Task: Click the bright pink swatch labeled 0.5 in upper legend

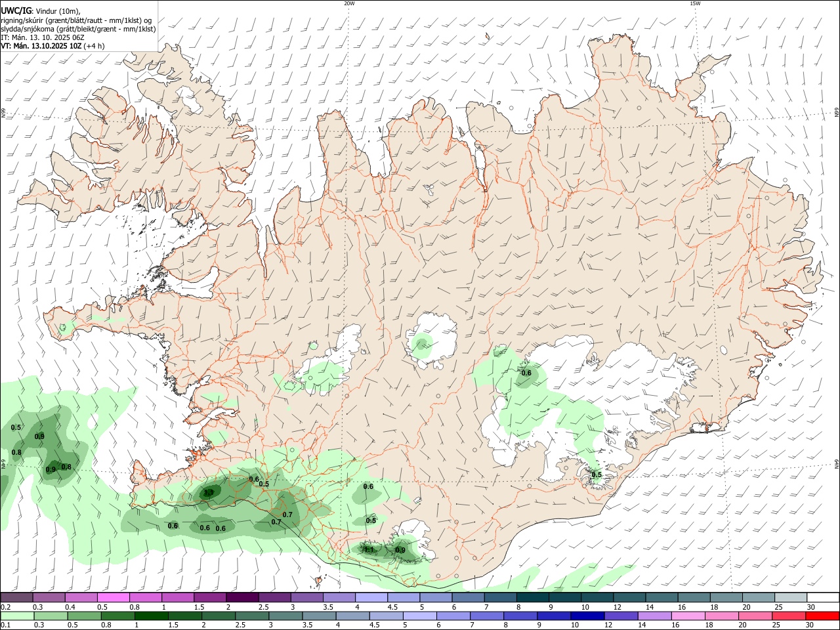Action: point(113,598)
